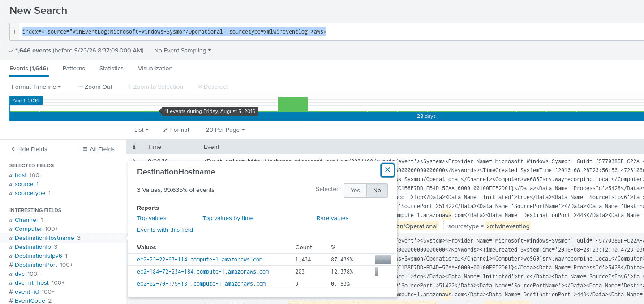Filter by ec2-52-70-175-181 hostname value
This screenshot has height=304, width=644.
click(x=201, y=284)
